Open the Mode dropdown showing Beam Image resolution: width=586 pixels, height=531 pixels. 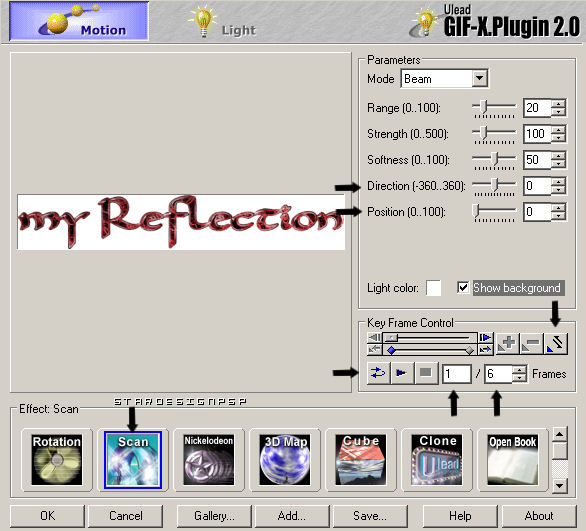click(x=444, y=79)
